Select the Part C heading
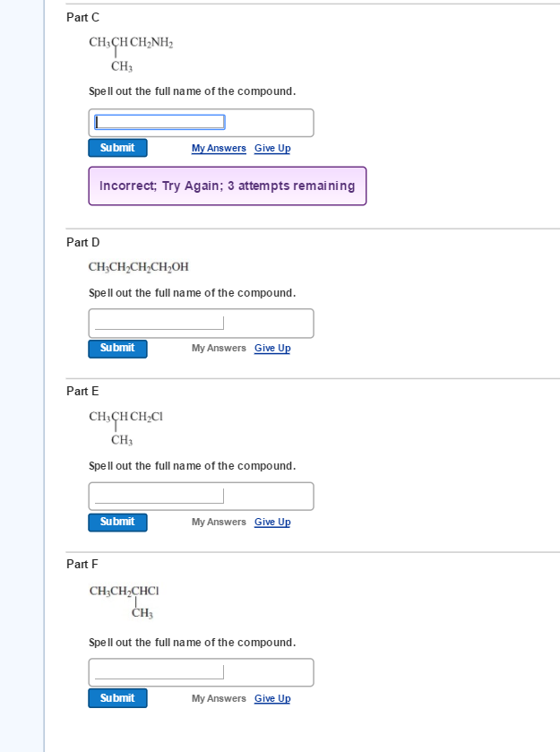Screen dimensions: 560x752 (82, 17)
